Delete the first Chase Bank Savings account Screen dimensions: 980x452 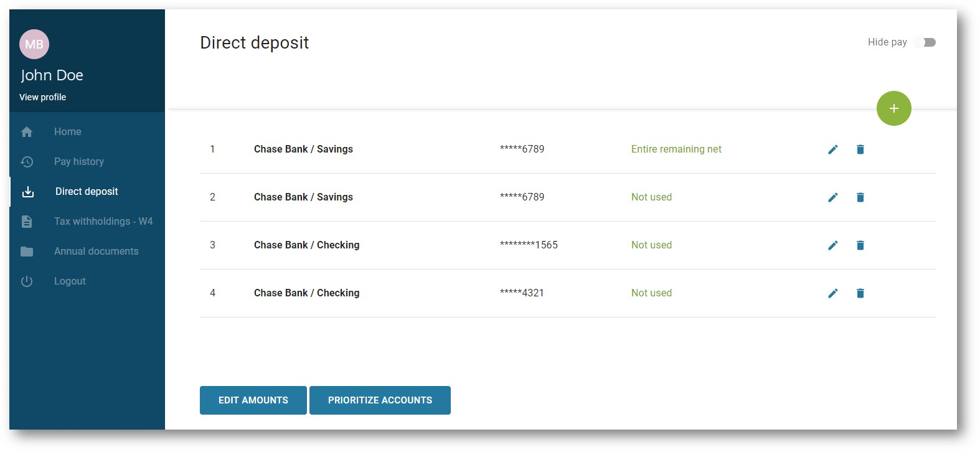(860, 149)
